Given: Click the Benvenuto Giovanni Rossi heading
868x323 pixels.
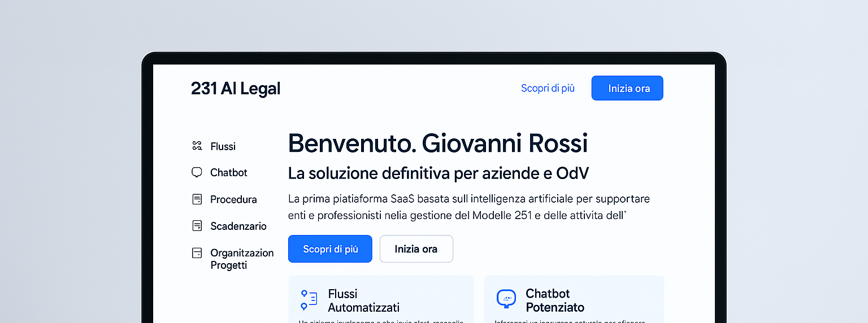Looking at the screenshot, I should coord(438,143).
